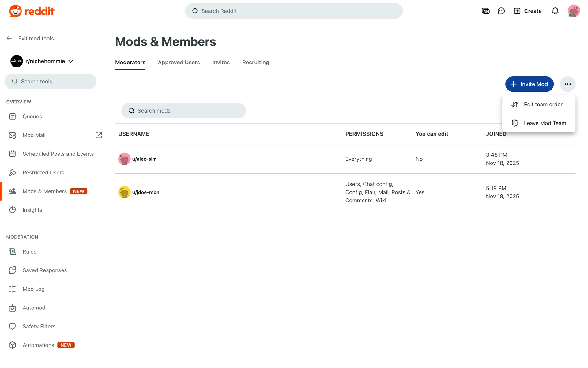The height and width of the screenshot is (368, 588).
Task: Click the Search mods input field
Action: coord(183,111)
